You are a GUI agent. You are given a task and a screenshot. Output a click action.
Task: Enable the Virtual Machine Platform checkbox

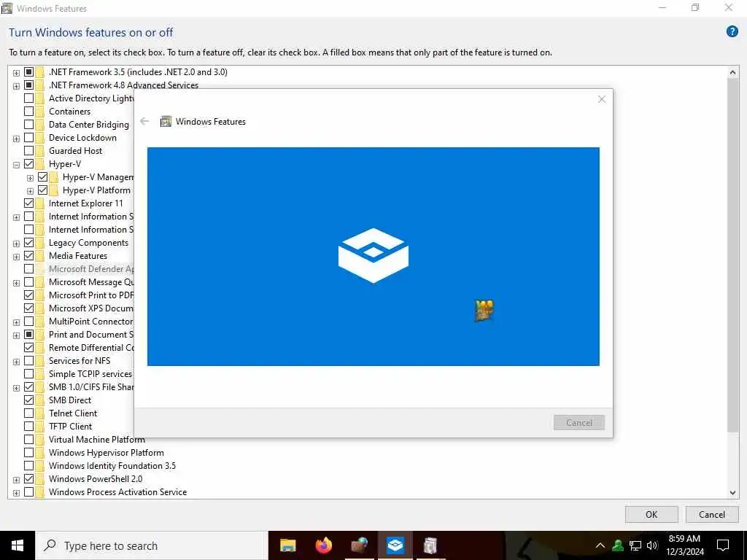click(28, 440)
